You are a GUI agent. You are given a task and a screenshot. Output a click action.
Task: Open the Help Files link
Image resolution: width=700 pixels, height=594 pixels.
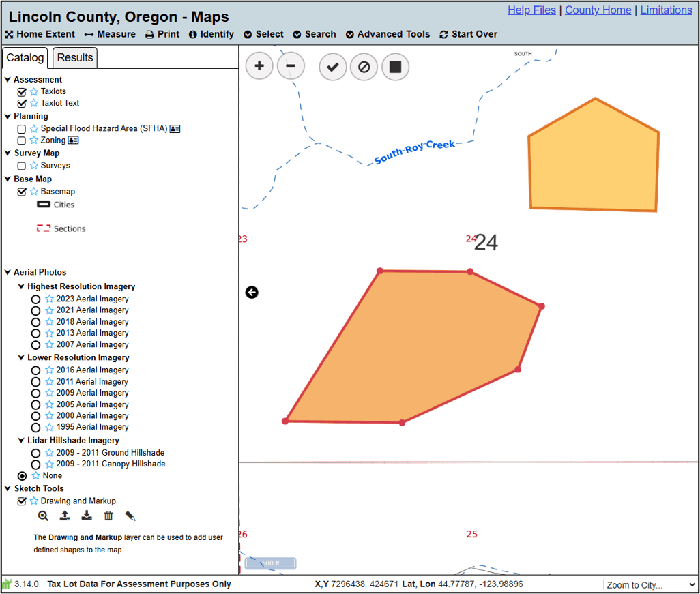coord(531,10)
